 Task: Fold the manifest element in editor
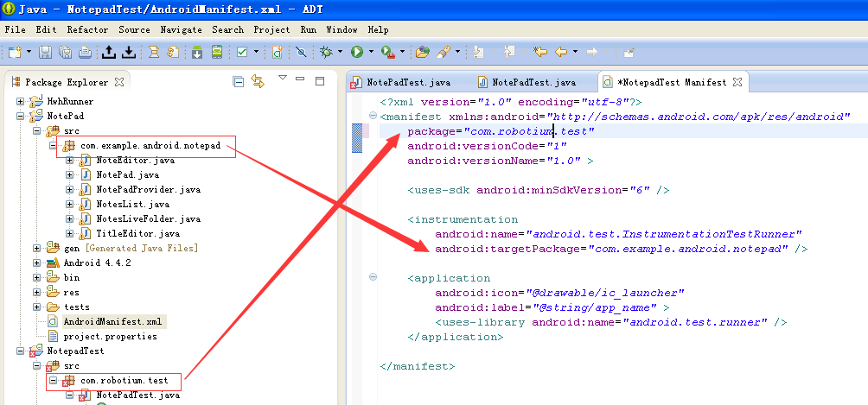click(x=373, y=116)
